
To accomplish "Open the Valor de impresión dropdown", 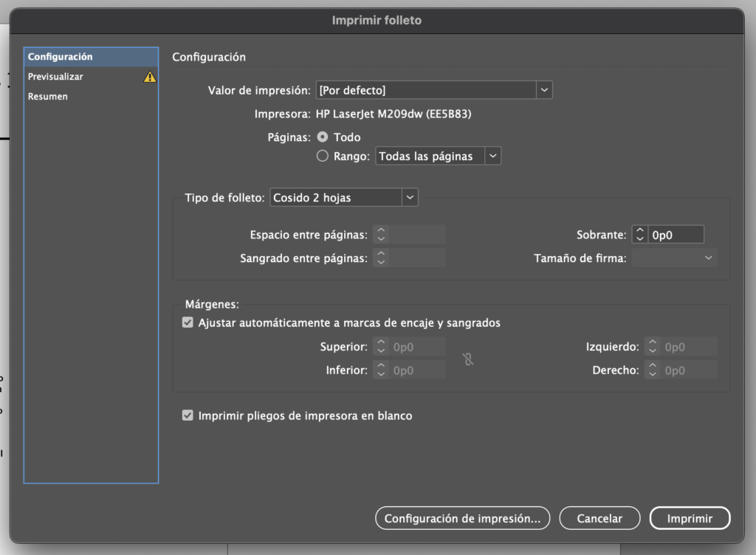I will 434,90.
